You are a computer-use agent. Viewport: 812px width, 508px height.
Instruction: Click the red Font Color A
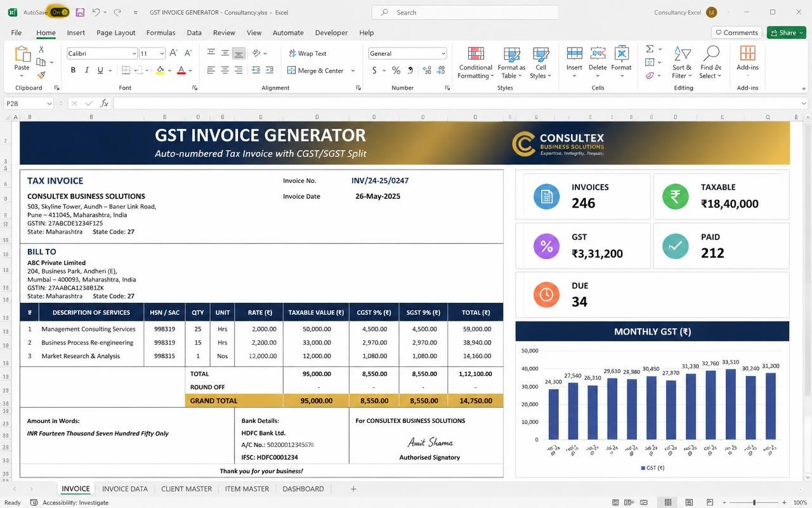click(x=181, y=70)
